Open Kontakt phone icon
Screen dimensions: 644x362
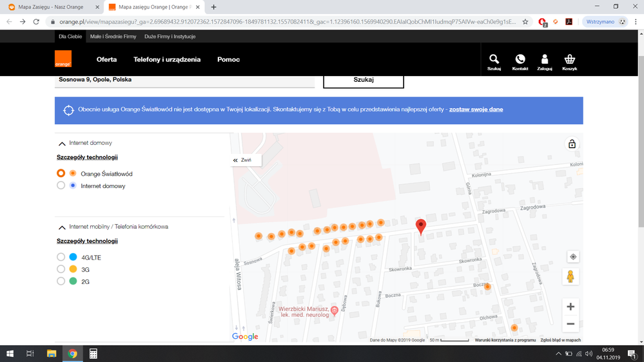(520, 60)
